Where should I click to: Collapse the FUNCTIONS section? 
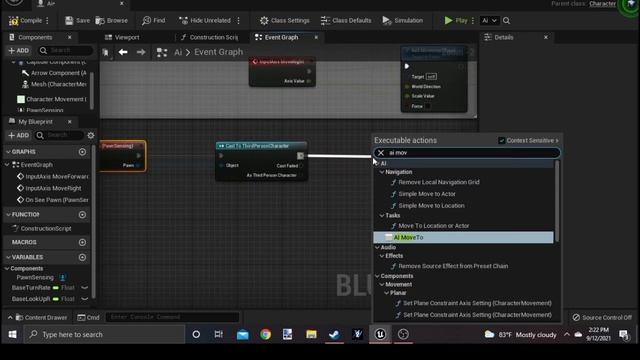[8, 214]
